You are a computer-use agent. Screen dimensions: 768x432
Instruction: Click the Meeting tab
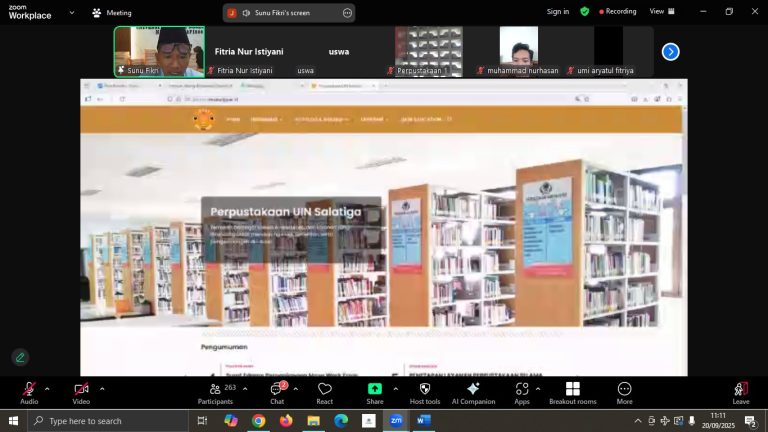coord(112,13)
